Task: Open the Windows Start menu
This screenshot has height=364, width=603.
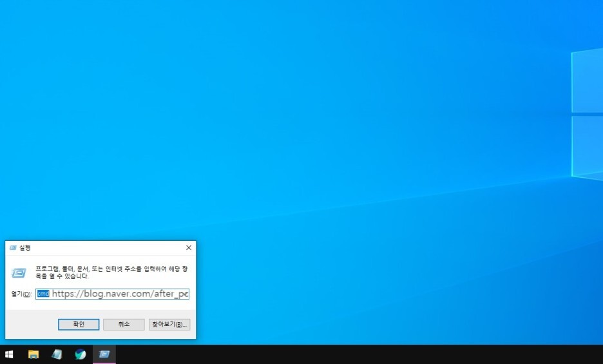Action: pyautogui.click(x=9, y=354)
